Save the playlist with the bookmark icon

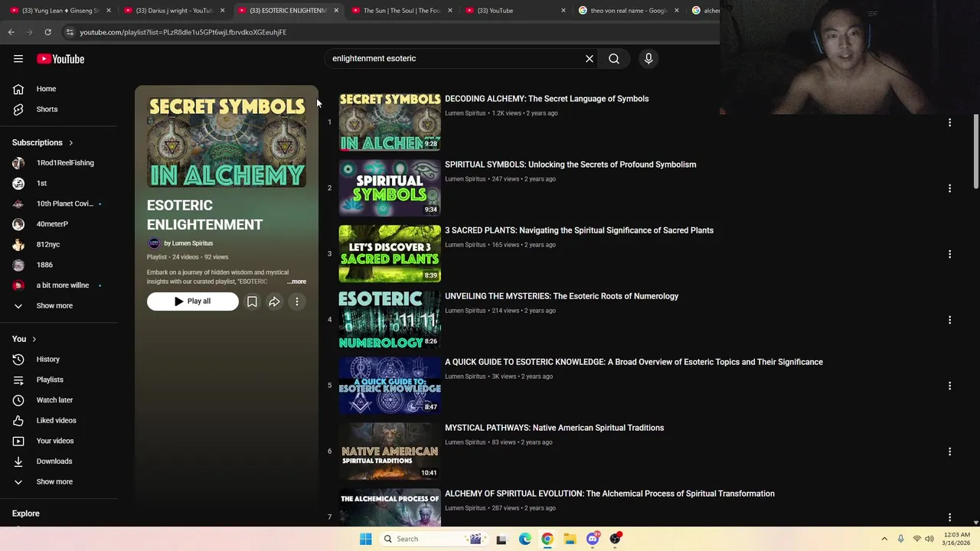[252, 302]
